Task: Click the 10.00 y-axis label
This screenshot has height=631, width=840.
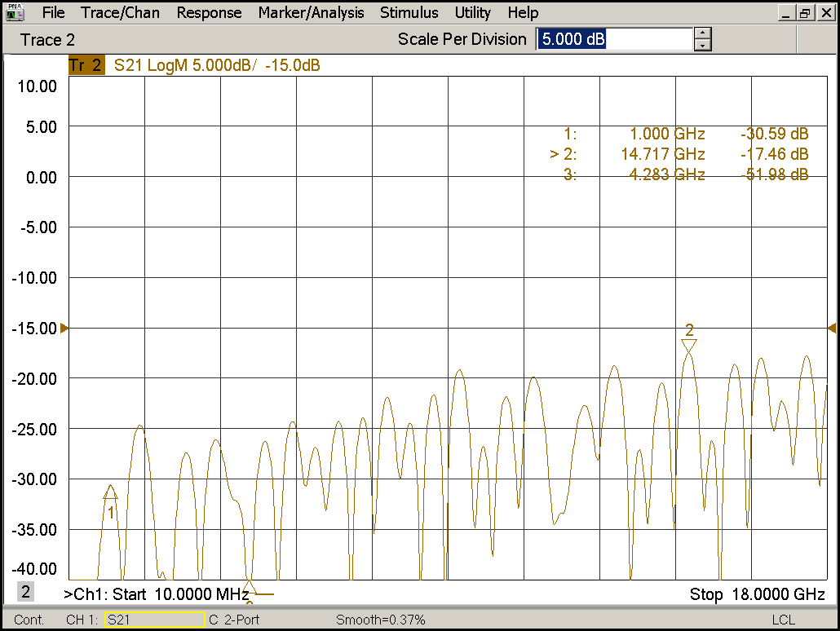Action: (37, 86)
